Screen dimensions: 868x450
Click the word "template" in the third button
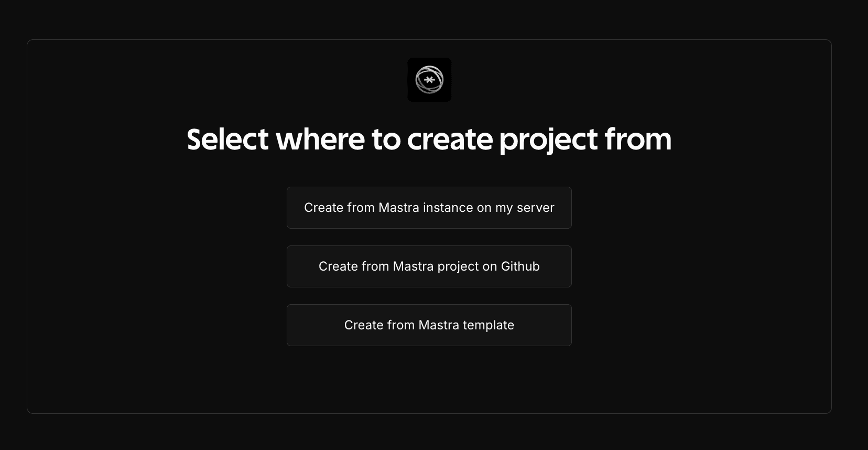488,325
